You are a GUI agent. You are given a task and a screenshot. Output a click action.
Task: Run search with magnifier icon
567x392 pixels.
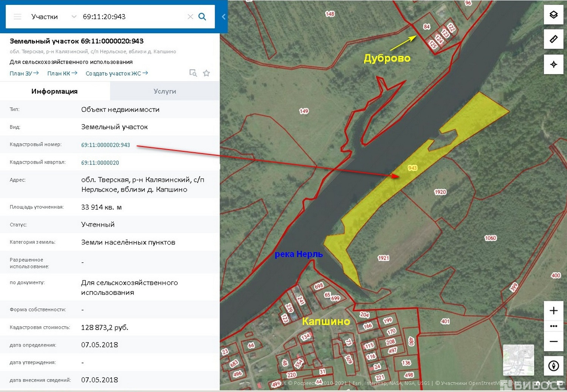click(x=202, y=17)
